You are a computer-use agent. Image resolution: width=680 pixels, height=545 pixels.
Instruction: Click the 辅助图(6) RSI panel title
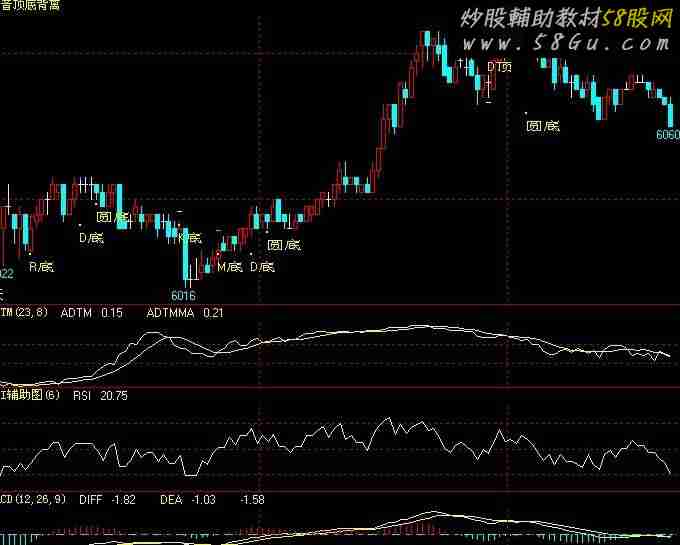[31, 395]
